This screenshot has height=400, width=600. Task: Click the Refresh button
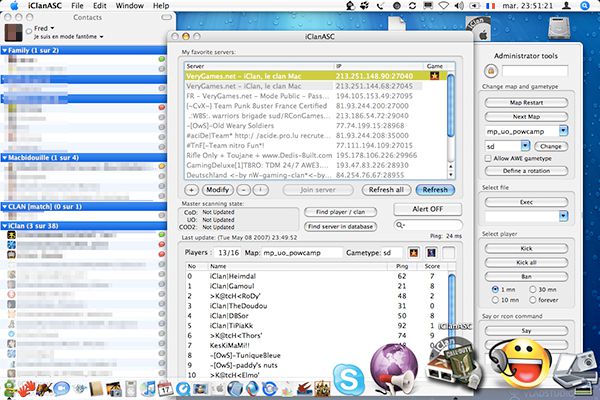(435, 190)
